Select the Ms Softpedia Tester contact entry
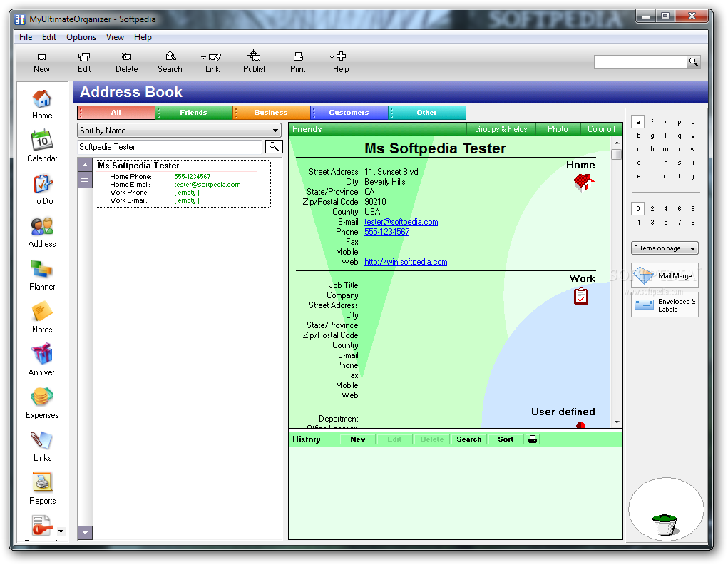This screenshot has height=565, width=728. tap(183, 183)
